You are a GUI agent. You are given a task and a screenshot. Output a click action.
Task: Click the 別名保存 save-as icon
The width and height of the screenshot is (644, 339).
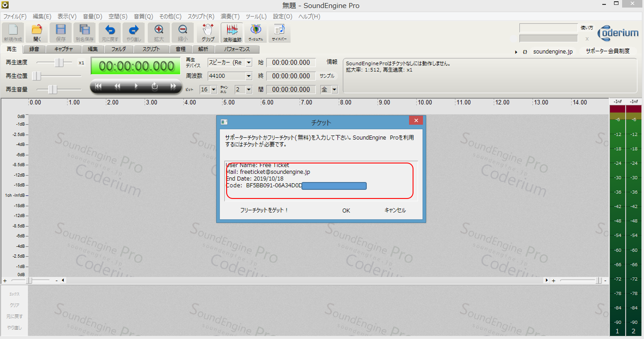(84, 33)
